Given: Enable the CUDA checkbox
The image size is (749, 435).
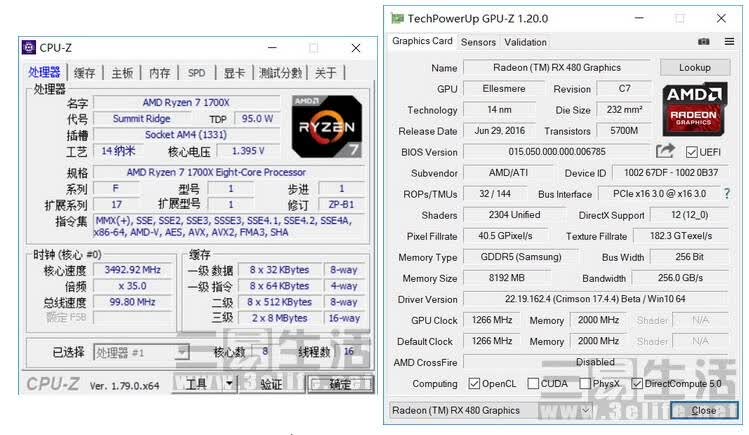Looking at the screenshot, I should (x=533, y=383).
